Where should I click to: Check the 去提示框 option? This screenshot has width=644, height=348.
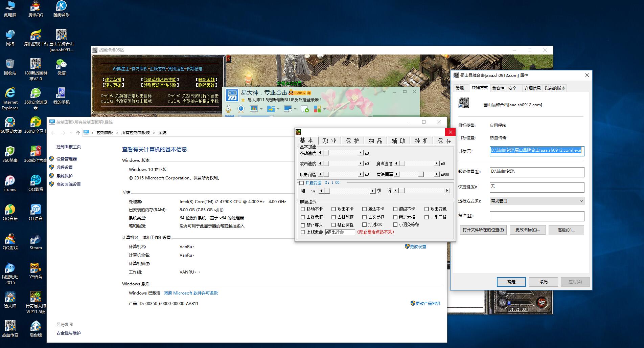tap(303, 217)
